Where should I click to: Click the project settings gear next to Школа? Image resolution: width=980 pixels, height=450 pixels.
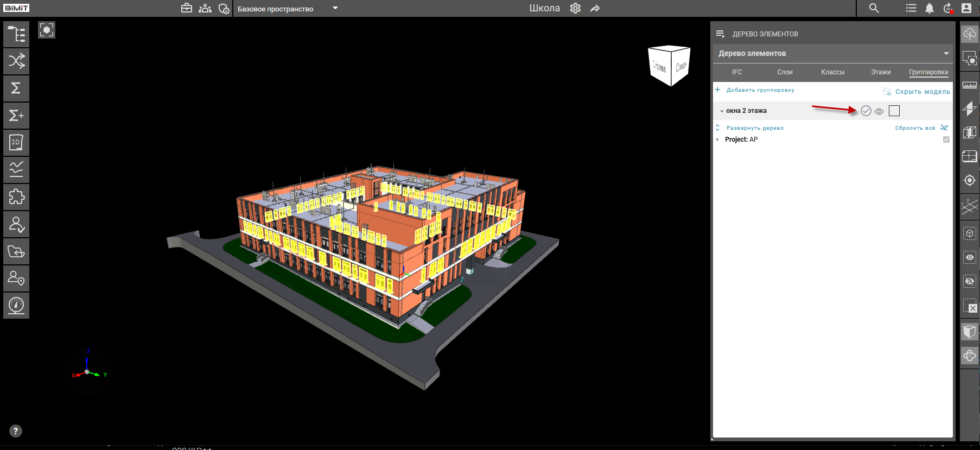(x=575, y=8)
